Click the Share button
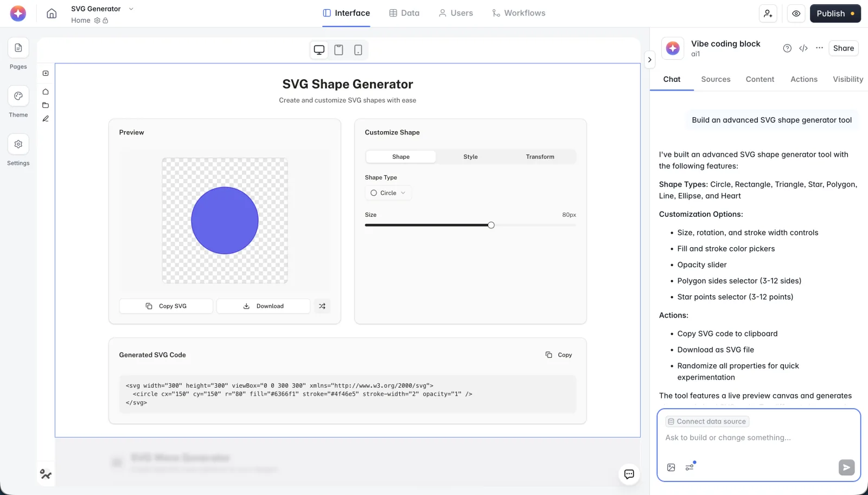Image resolution: width=868 pixels, height=495 pixels. click(x=844, y=48)
